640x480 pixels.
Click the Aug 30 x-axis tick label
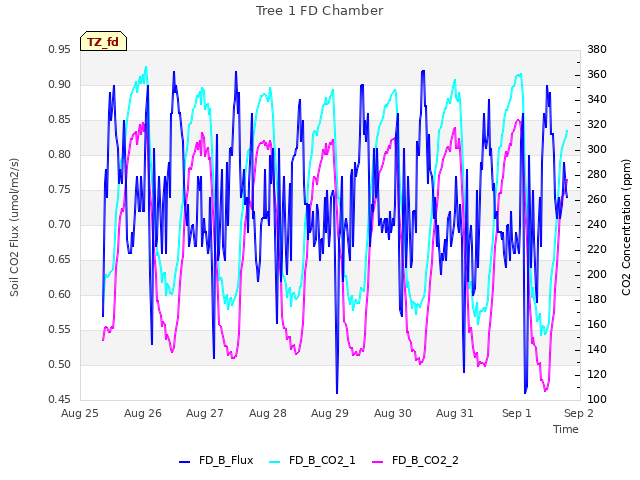tap(393, 413)
